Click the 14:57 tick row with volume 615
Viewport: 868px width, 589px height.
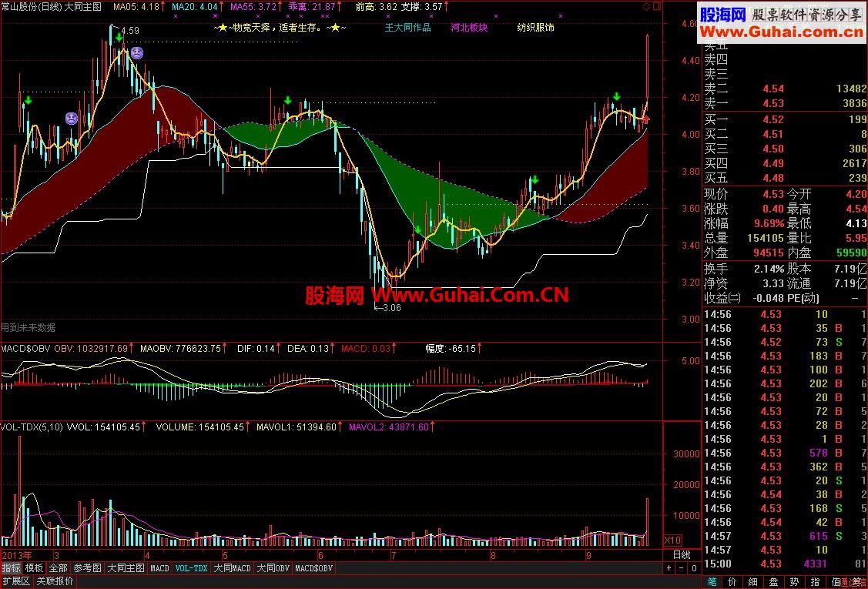click(785, 536)
